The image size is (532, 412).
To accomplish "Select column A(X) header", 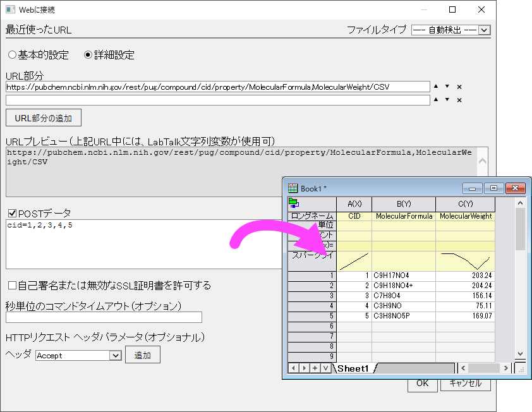I will pyautogui.click(x=354, y=203).
